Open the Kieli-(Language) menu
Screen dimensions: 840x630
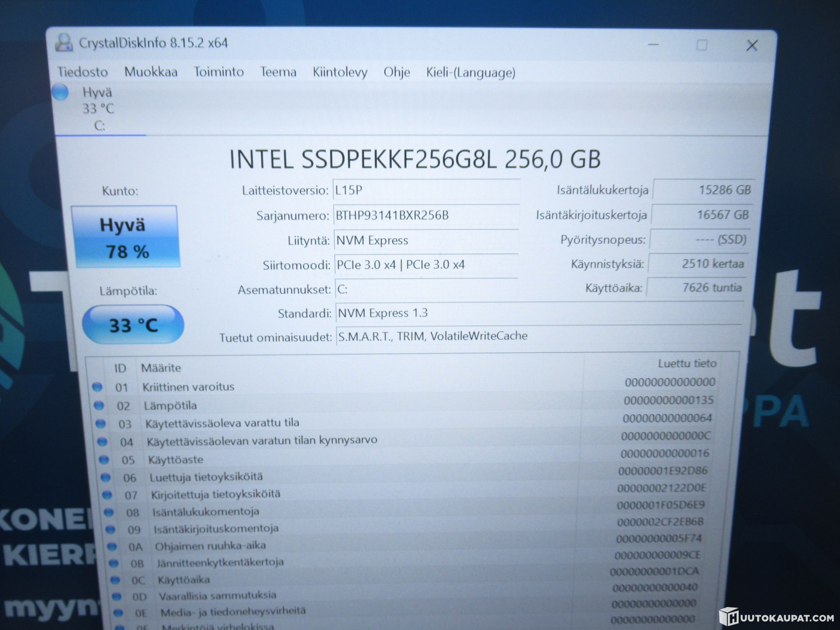[470, 73]
